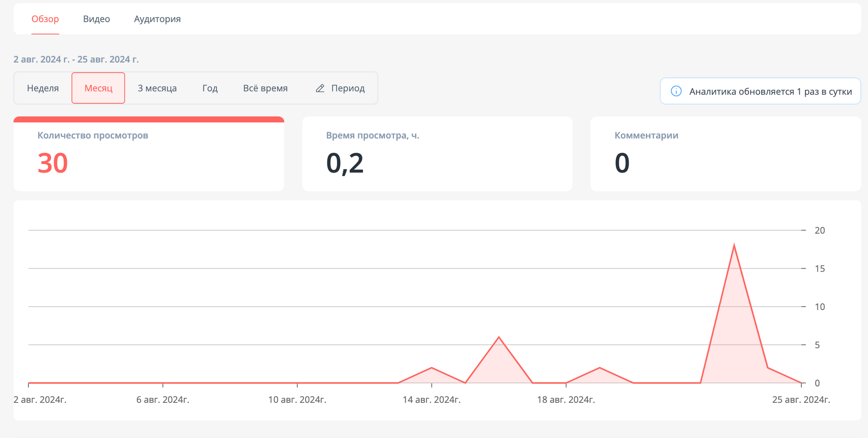This screenshot has height=438, width=868.
Task: Select the Неделя period
Action: click(43, 88)
